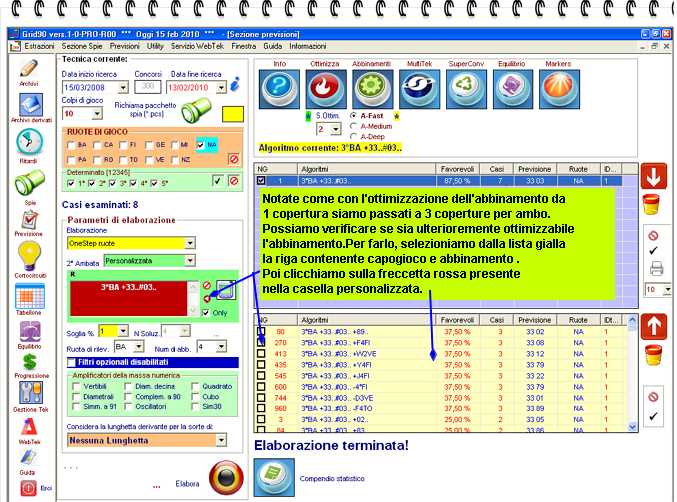Open the Tabellone calendar icon
Viewport: 677px width, 502px height.
(29, 296)
